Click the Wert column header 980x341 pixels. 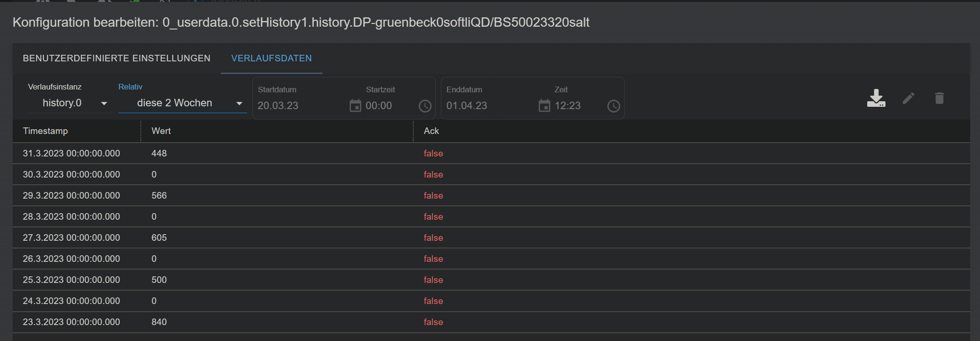pyautogui.click(x=161, y=131)
